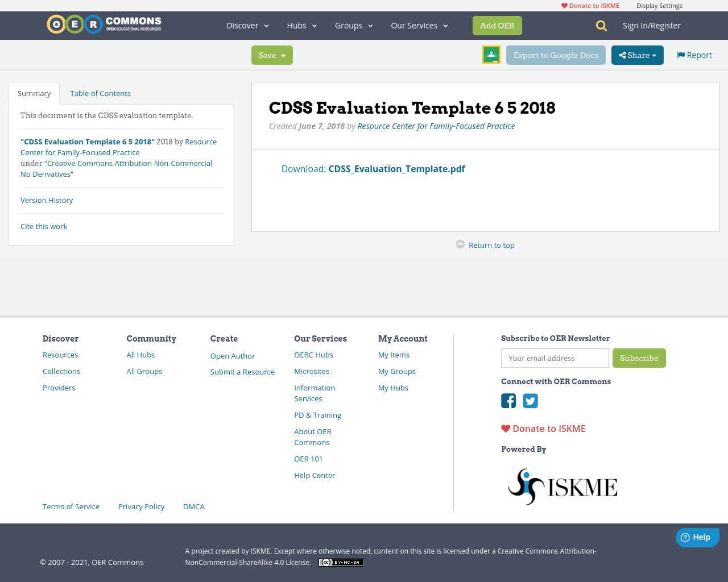Screen dimensions: 728x582
Task: Click the OER Commons logo
Action: [104, 24]
